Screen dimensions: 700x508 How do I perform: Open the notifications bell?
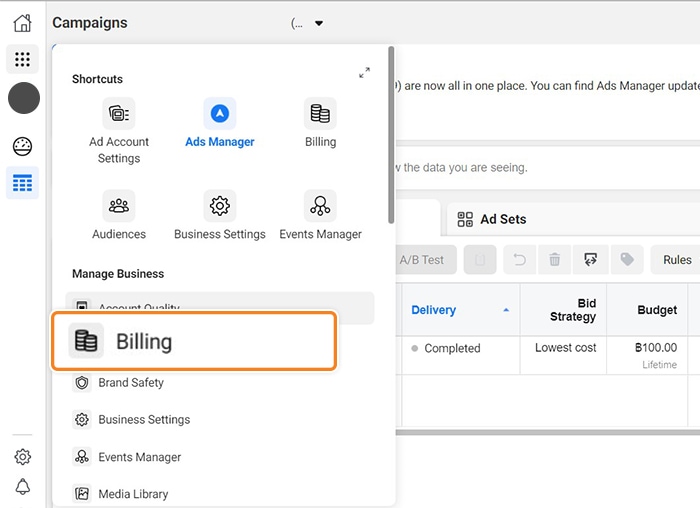23,486
